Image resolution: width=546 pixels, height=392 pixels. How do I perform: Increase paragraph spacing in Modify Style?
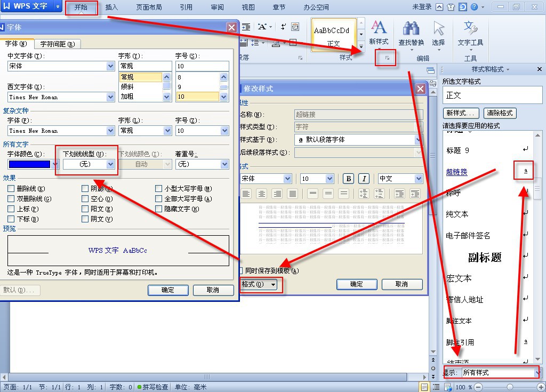pyautogui.click(x=364, y=194)
